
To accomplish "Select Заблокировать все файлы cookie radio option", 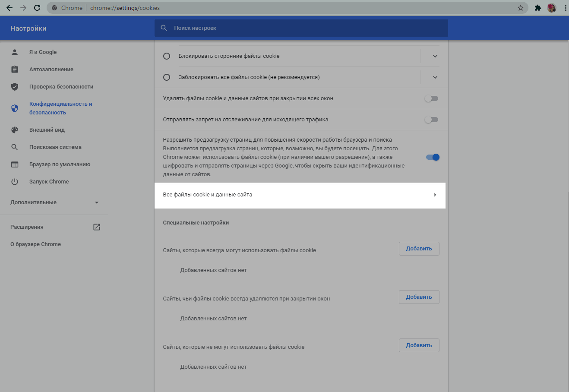I will [x=167, y=77].
